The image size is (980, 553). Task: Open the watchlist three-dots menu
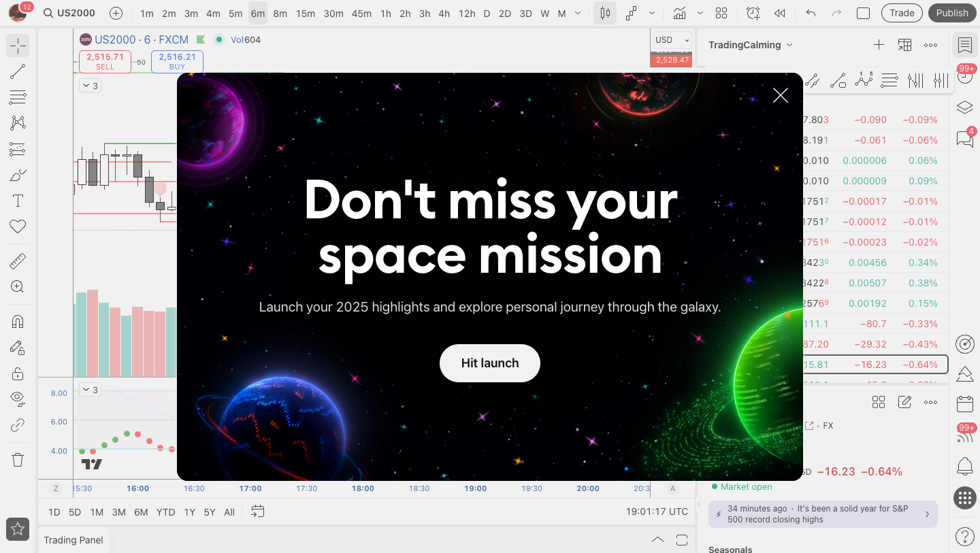coord(931,45)
